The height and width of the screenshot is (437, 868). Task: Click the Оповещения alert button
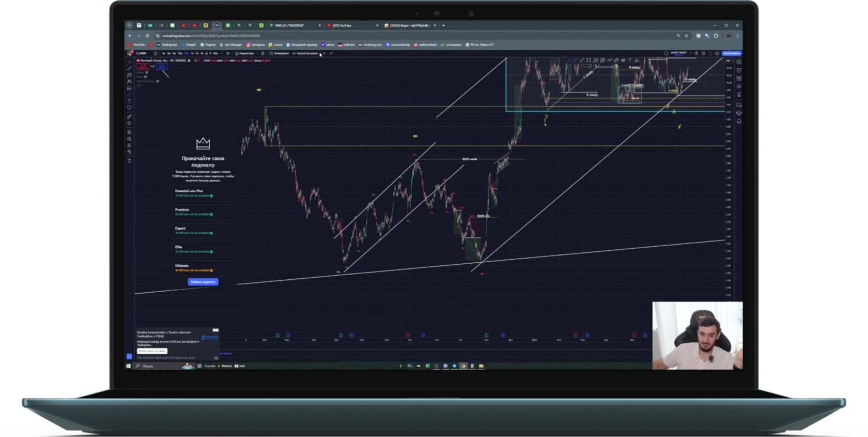279,53
